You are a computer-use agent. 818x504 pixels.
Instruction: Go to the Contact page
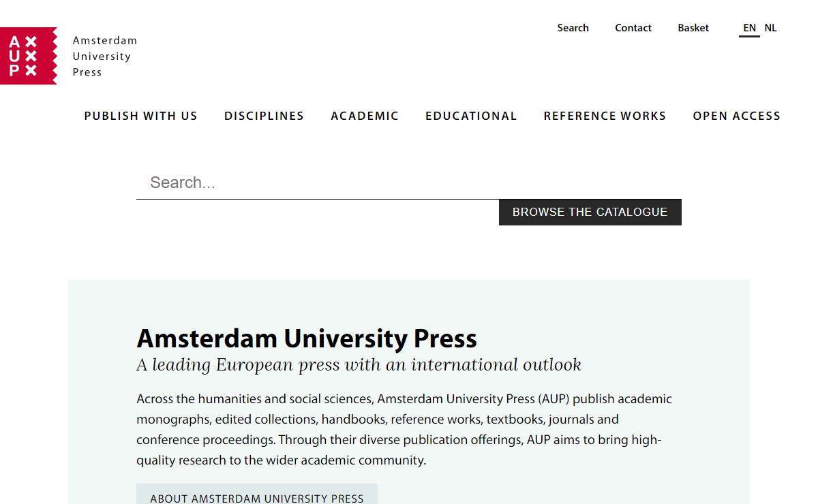[633, 28]
